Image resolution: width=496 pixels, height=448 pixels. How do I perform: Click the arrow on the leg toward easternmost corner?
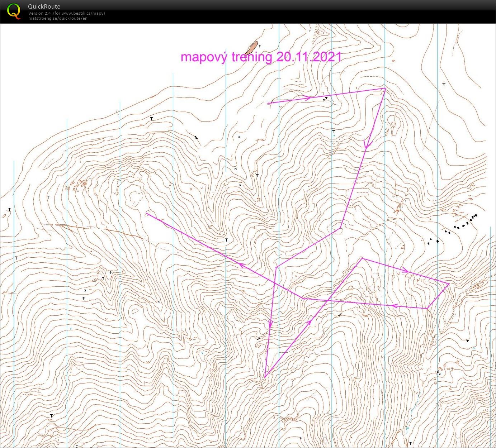point(405,270)
